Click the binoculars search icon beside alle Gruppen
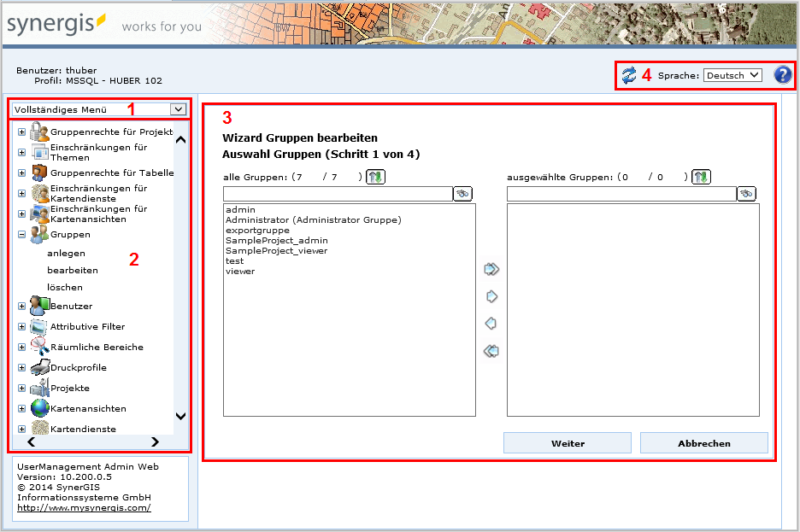This screenshot has height=532, width=800. (462, 193)
